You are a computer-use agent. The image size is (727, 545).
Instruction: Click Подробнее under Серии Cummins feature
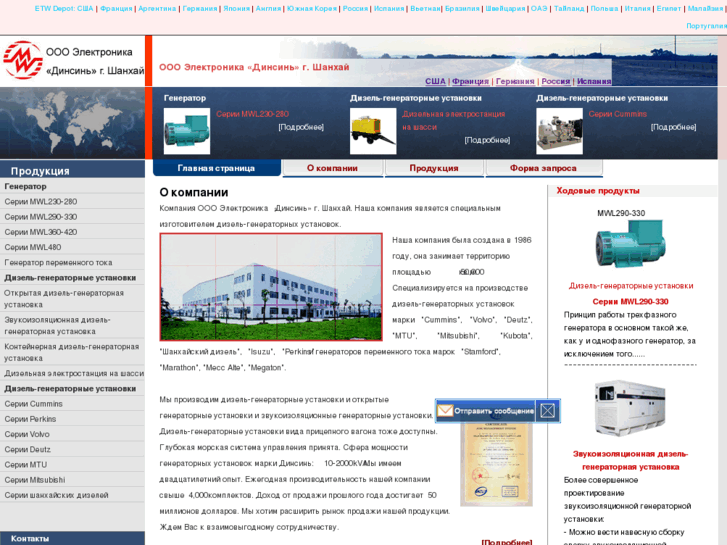click(673, 127)
